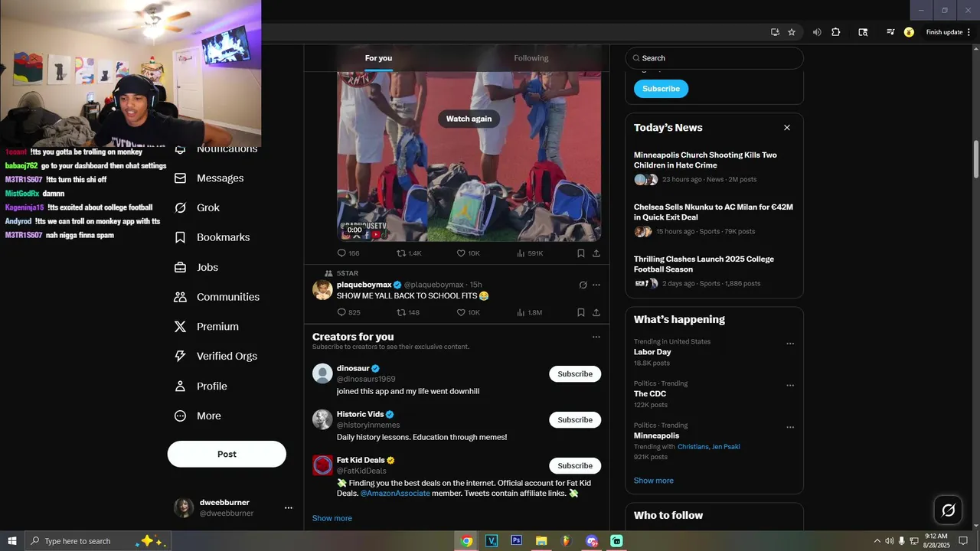The image size is (980, 551).
Task: Bookmark the video post
Action: coord(581,253)
